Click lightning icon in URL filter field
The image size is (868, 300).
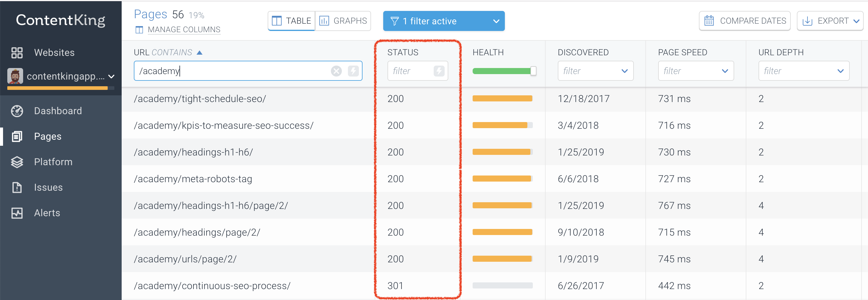[x=353, y=71]
